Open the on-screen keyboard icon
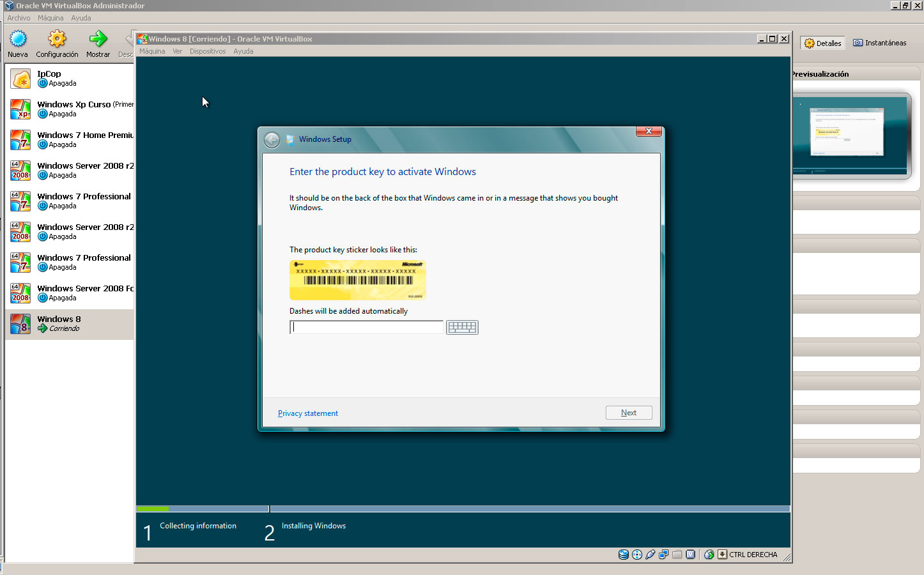 click(462, 328)
